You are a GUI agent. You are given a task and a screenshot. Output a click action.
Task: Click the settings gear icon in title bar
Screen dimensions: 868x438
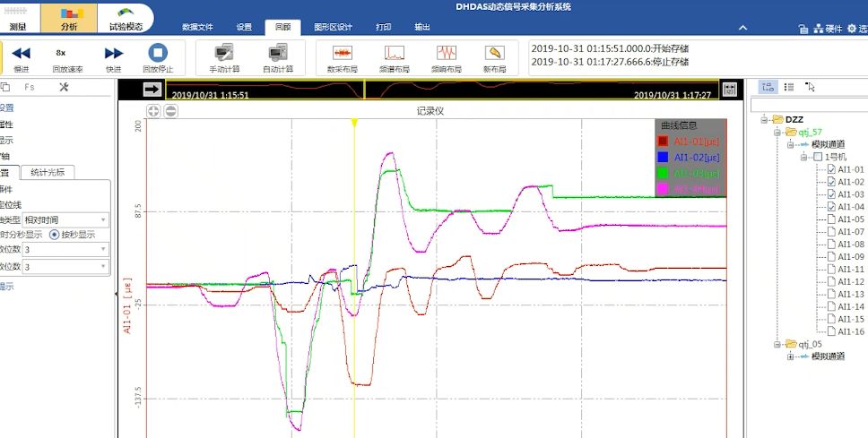(x=852, y=28)
